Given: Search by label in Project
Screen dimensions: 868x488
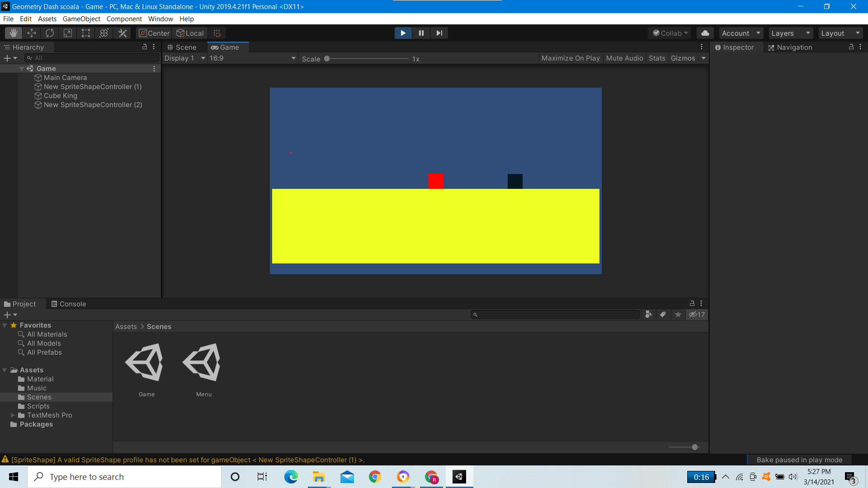Looking at the screenshot, I should tap(663, 314).
